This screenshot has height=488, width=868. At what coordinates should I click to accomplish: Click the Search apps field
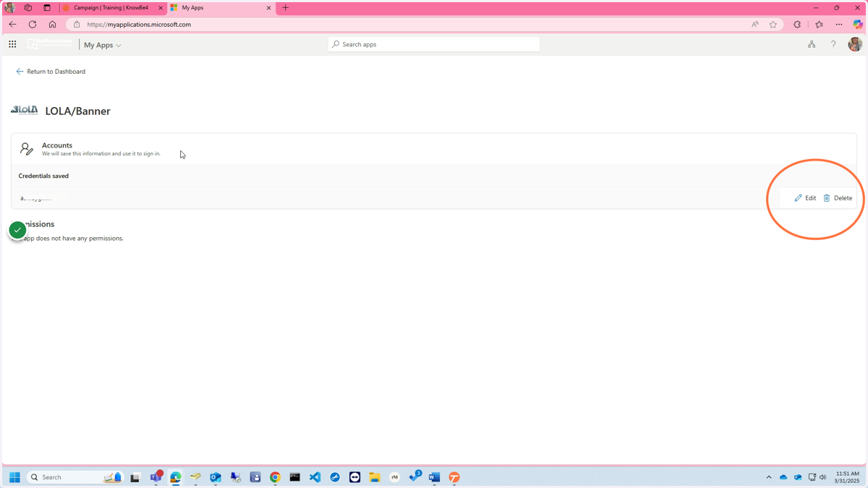434,44
